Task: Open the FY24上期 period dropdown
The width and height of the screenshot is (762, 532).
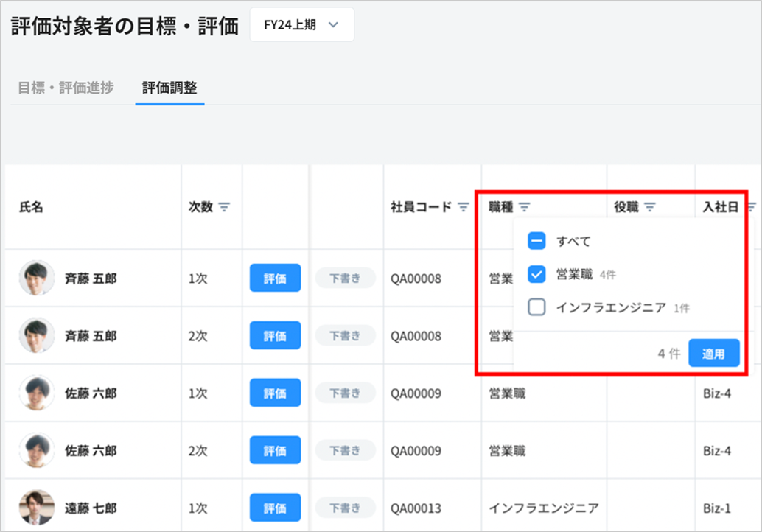Action: (302, 25)
